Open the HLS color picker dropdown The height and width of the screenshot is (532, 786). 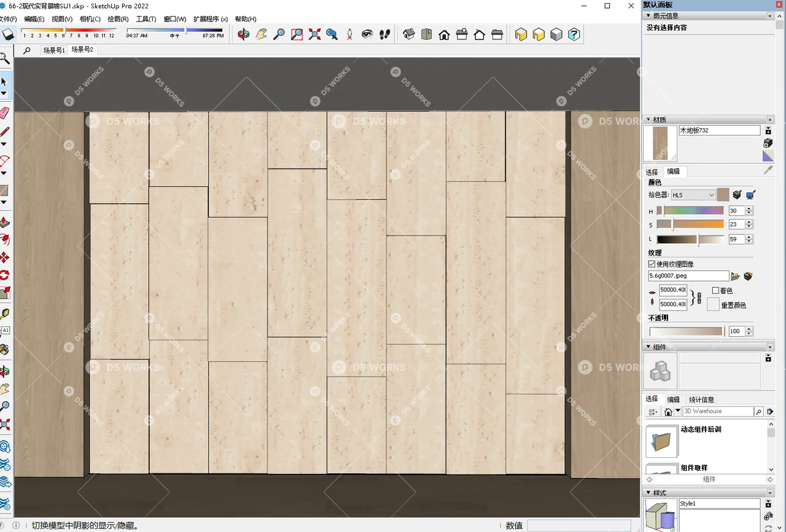pos(694,195)
